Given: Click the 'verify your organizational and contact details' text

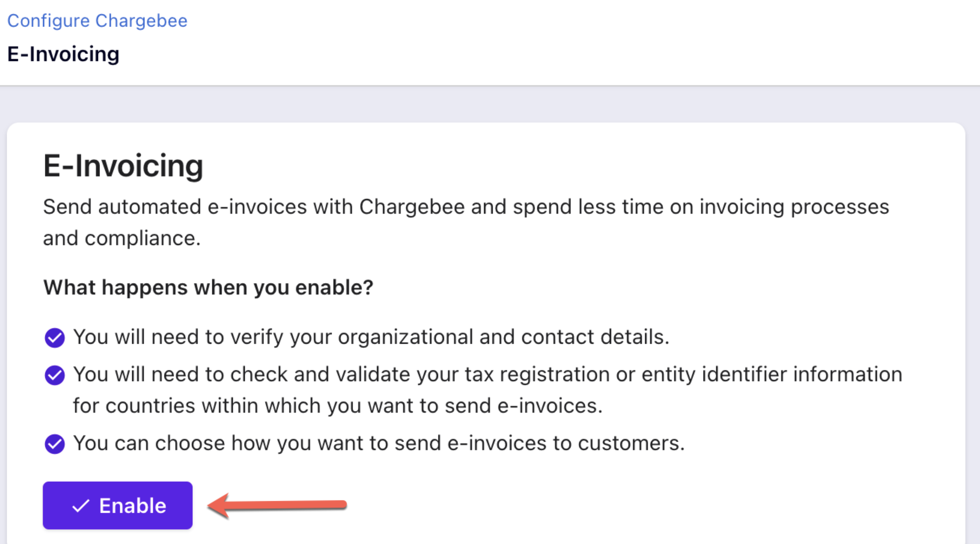Looking at the screenshot, I should click(450, 337).
